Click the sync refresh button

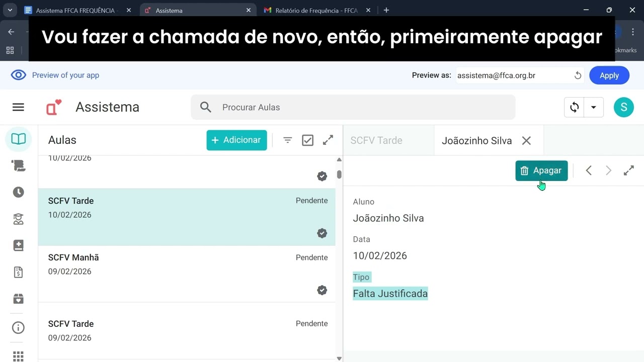coord(574,107)
